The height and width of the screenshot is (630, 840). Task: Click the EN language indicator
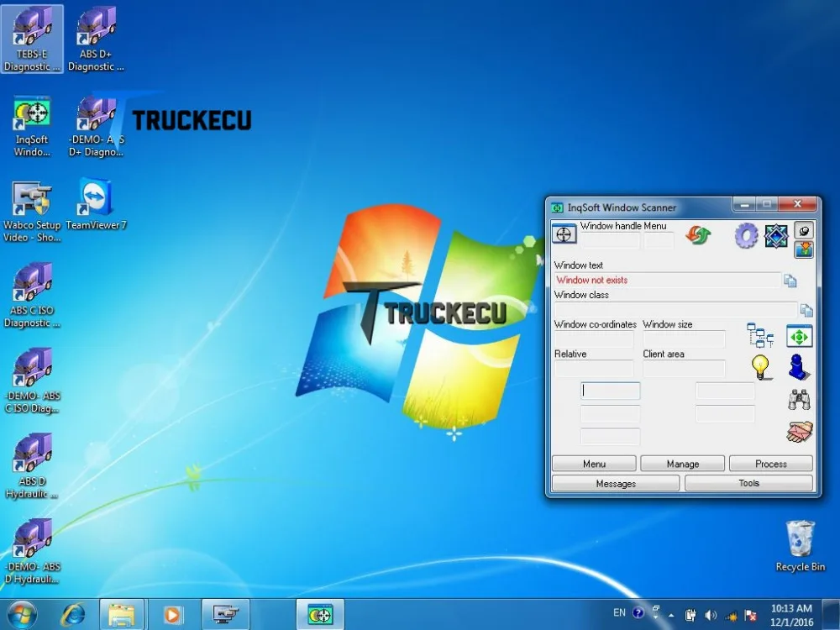click(x=619, y=613)
